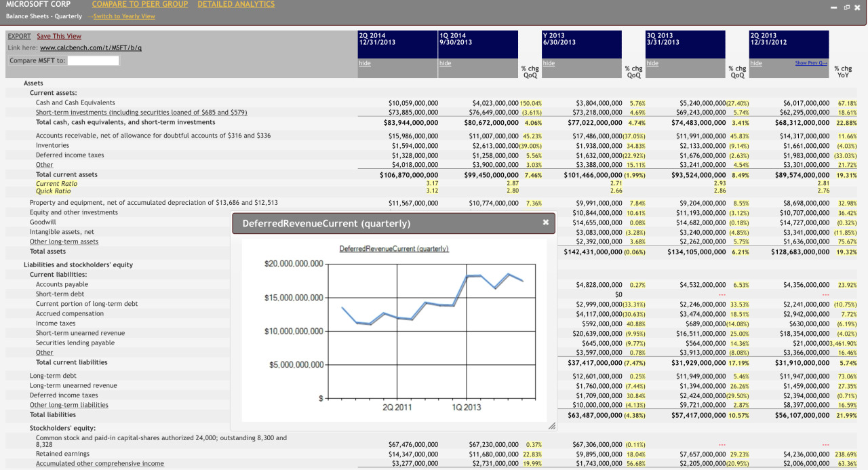This screenshot has width=868, height=470.
Task: Hide the 3Q 2013 column
Action: coord(652,63)
